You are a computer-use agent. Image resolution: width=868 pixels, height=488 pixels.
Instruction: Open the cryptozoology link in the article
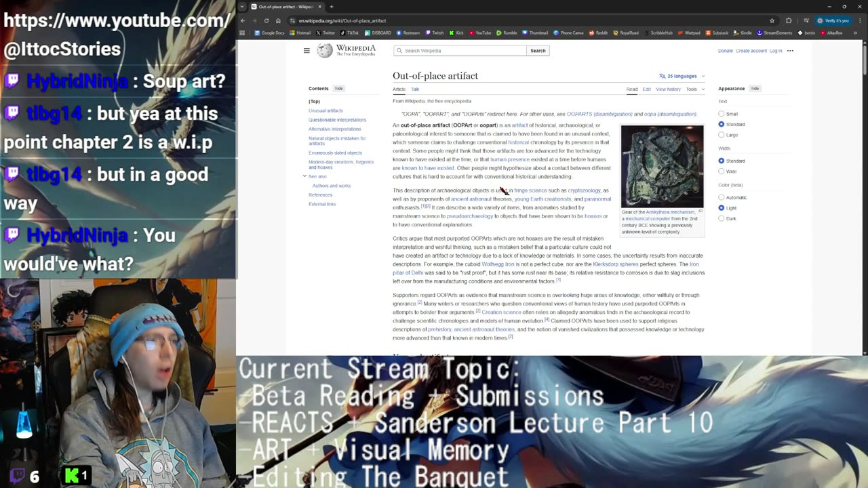point(584,190)
